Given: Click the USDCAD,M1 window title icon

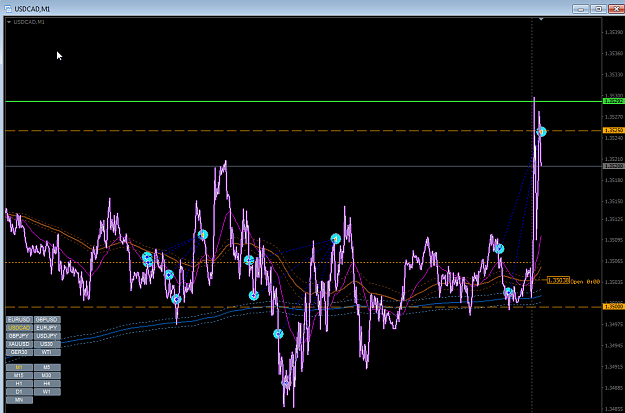Looking at the screenshot, I should click(8, 9).
